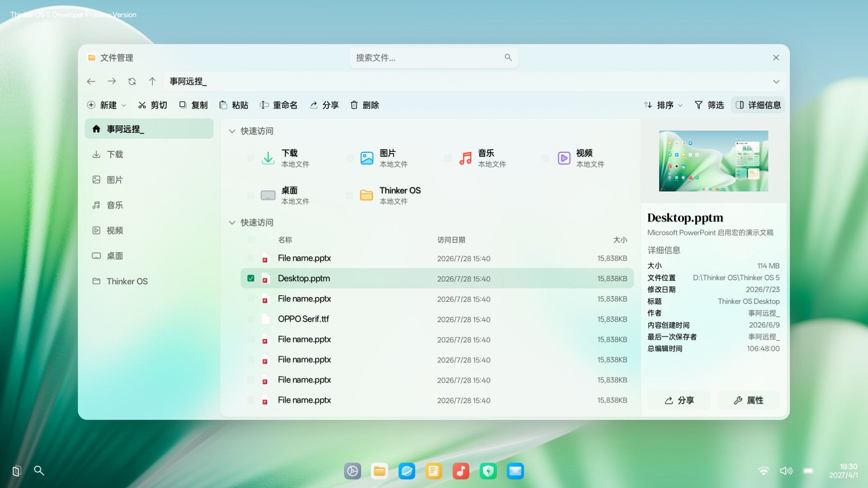Open the music app in the dock
This screenshot has width=868, height=488.
point(461,471)
